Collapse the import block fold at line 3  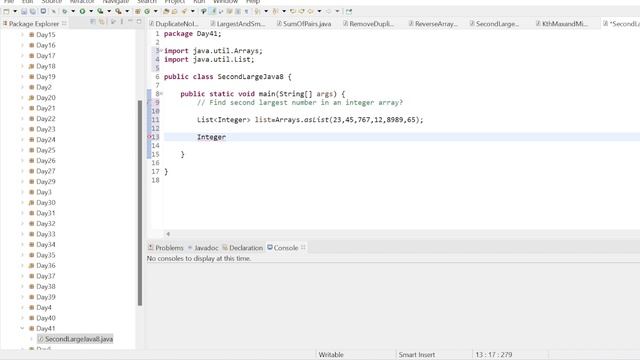pos(161,50)
